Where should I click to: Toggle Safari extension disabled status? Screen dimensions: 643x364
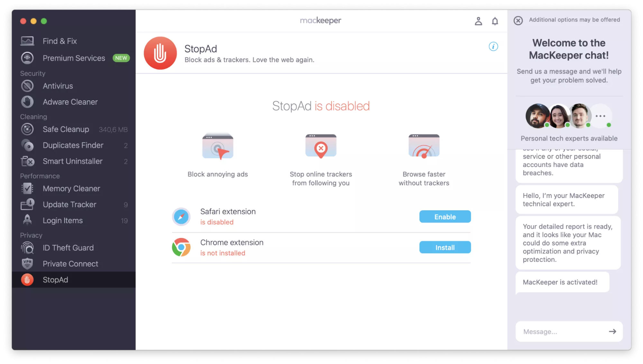coord(445,217)
